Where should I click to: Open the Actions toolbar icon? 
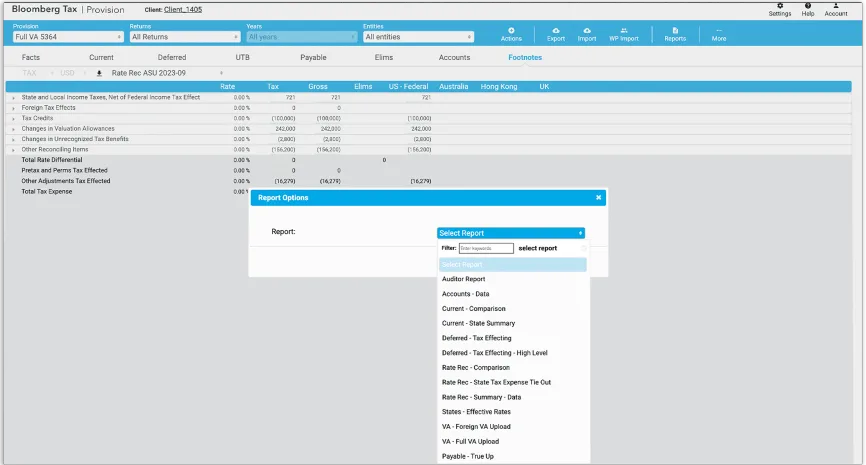tap(511, 30)
